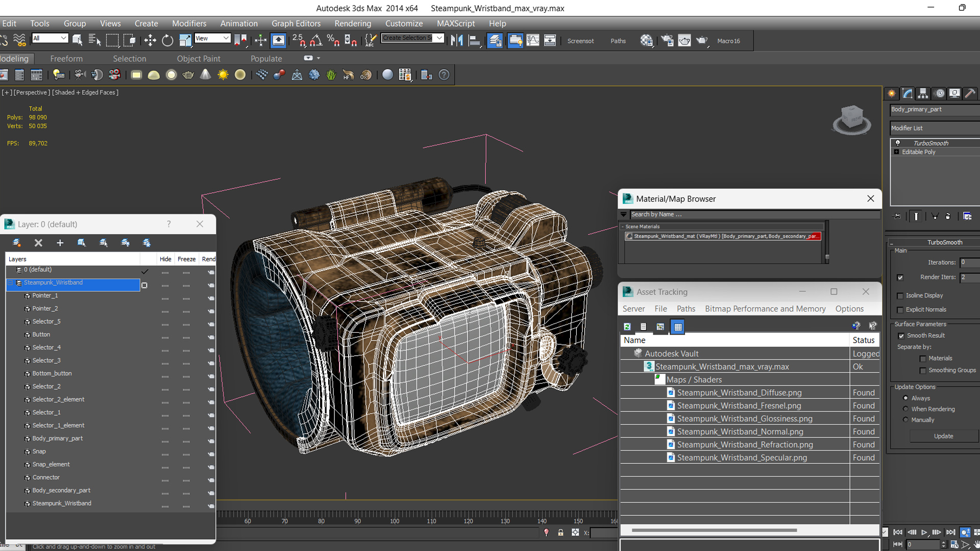This screenshot has height=551, width=980.
Task: Toggle the Angle Snap icon
Action: 316,40
